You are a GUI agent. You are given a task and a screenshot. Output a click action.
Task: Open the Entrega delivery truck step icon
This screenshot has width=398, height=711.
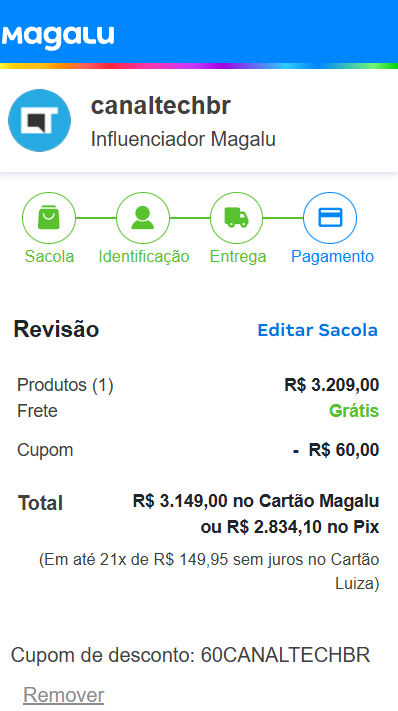(237, 218)
